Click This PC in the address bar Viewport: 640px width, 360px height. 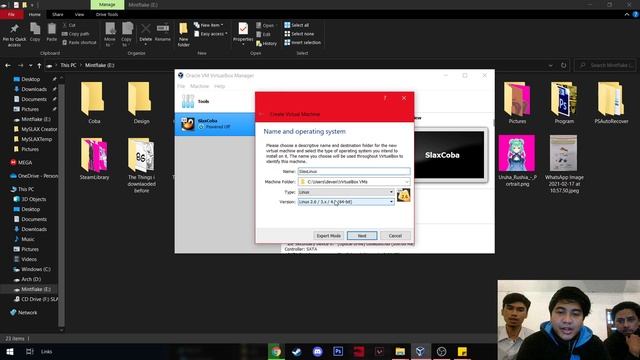tap(68, 65)
